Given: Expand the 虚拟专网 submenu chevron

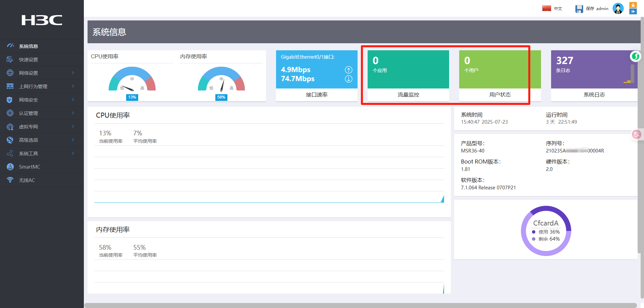Looking at the screenshot, I should click(x=73, y=126).
